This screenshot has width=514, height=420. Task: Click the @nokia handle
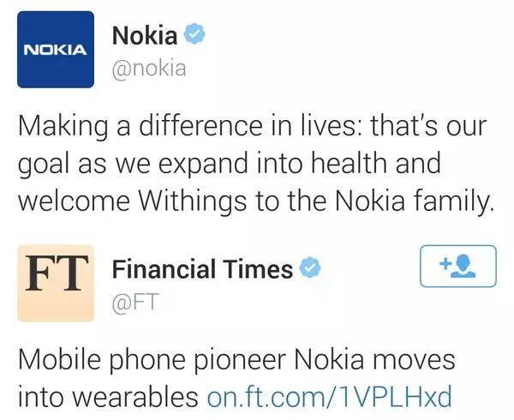pos(149,69)
